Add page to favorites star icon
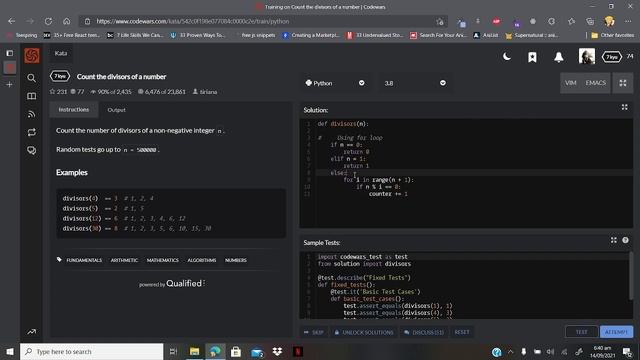640x360 pixels. click(440, 22)
